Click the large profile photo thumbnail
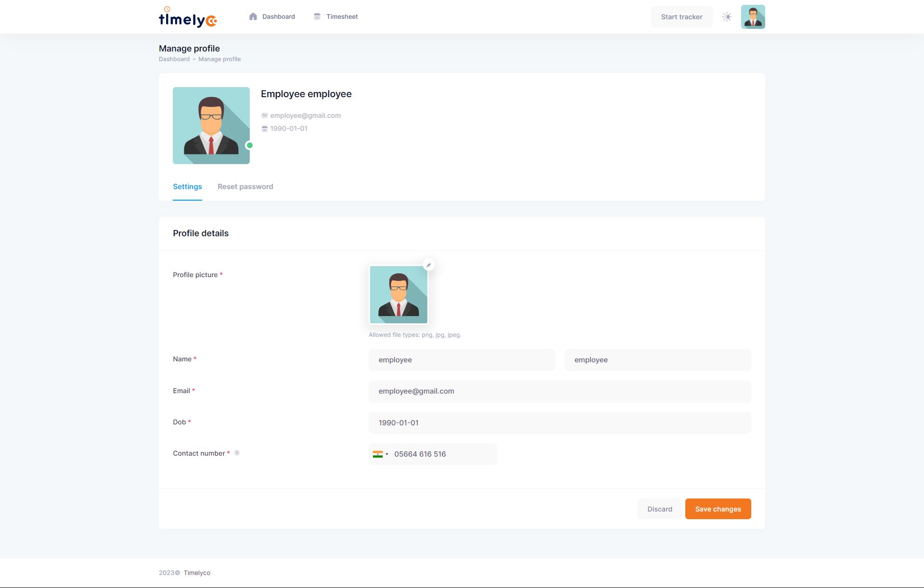 [x=211, y=126]
